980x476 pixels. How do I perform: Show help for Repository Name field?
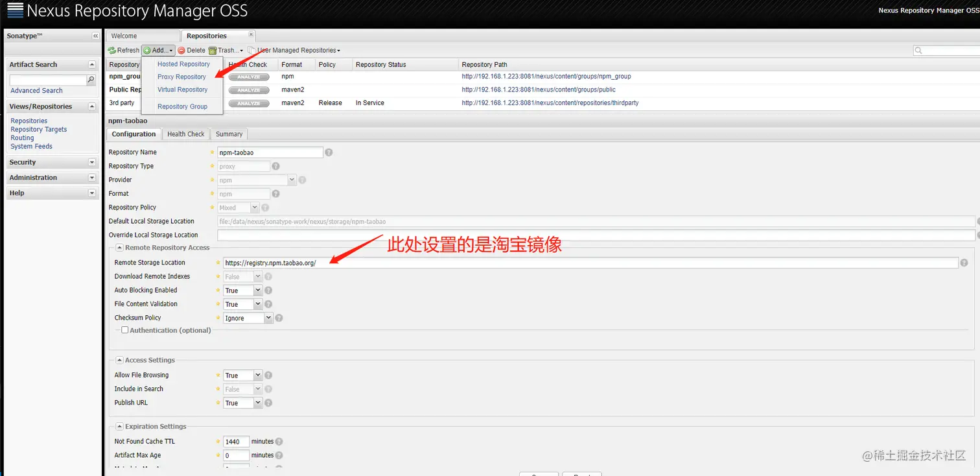click(329, 152)
